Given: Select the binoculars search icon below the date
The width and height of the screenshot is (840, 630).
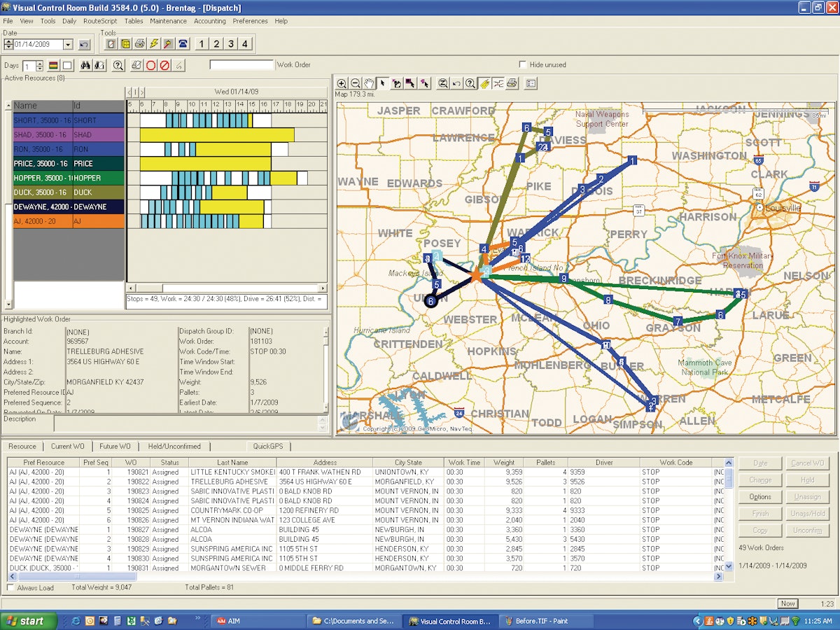Looking at the screenshot, I should click(x=85, y=64).
